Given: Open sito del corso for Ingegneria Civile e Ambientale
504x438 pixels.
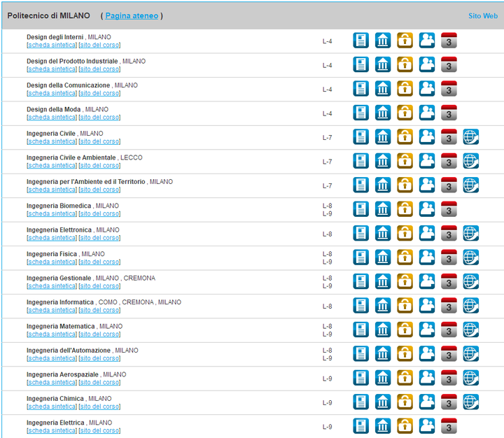Looking at the screenshot, I should 99,166.
